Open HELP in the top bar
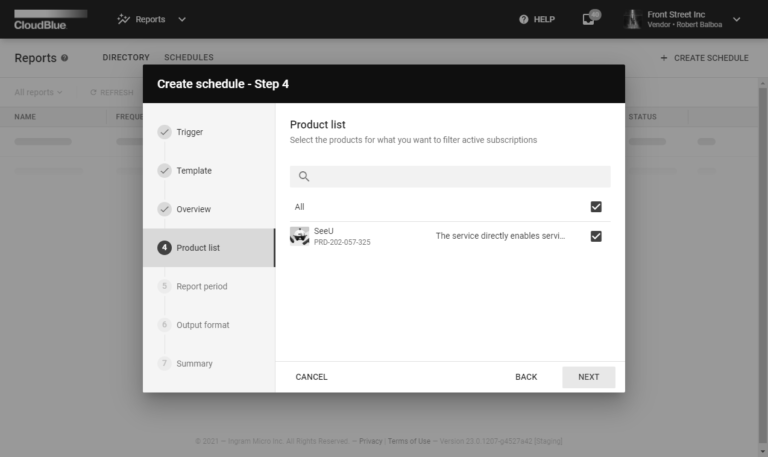 537,19
